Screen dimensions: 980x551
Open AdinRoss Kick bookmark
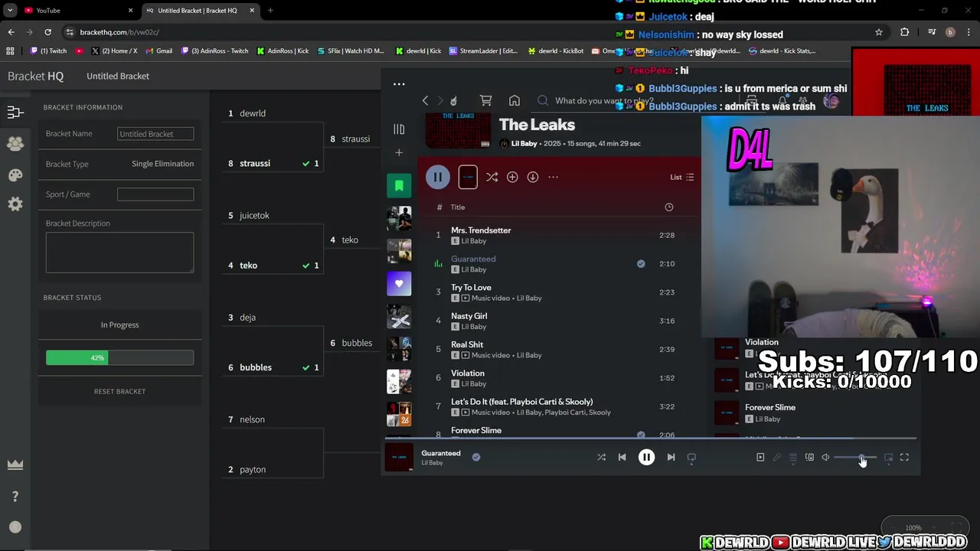283,51
